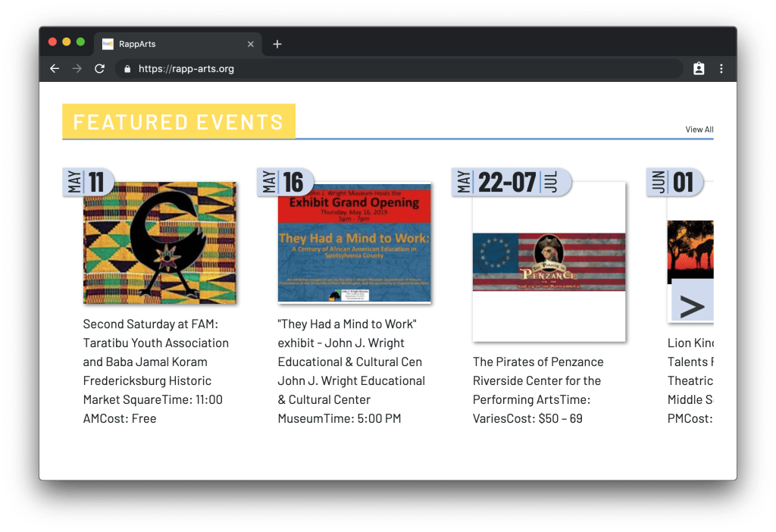Click the green window zoom button

click(x=80, y=42)
